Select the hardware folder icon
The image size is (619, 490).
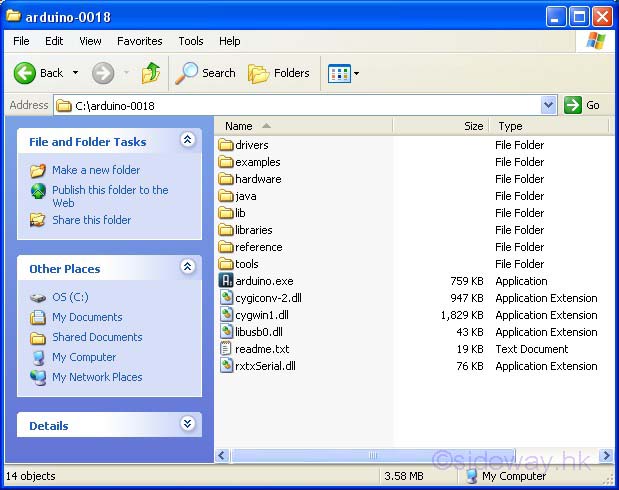pos(226,179)
